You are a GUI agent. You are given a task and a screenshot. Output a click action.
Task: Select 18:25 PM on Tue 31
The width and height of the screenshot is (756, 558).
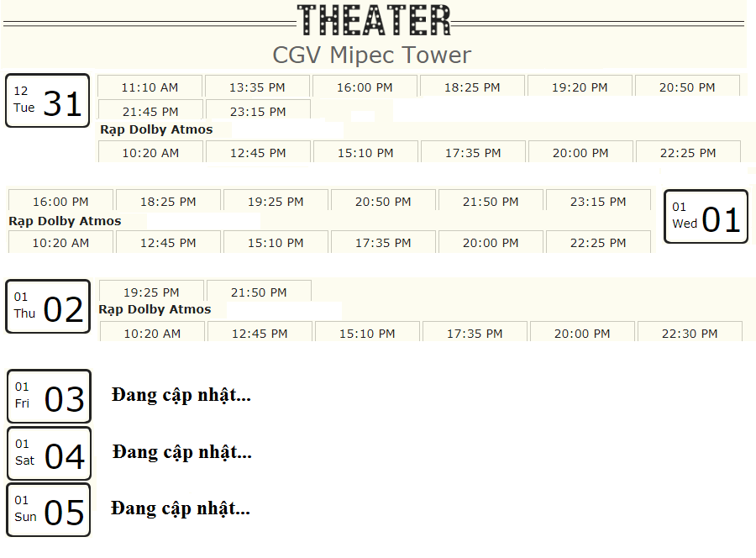tap(472, 87)
